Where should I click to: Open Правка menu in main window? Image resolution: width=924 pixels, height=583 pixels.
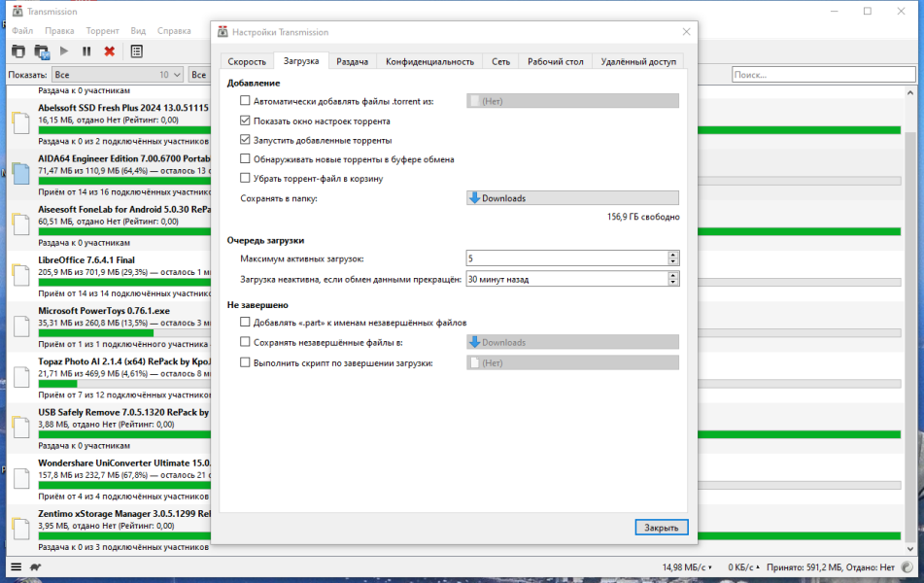(59, 31)
